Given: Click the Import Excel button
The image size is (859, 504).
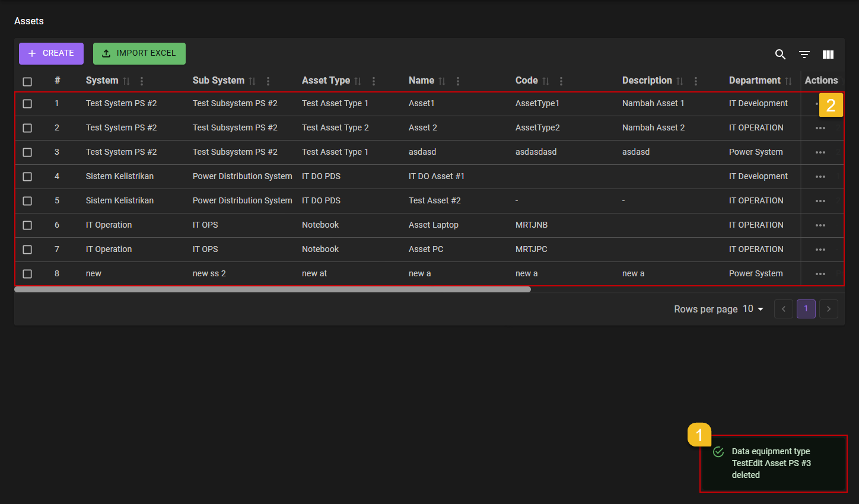Looking at the screenshot, I should pos(139,53).
